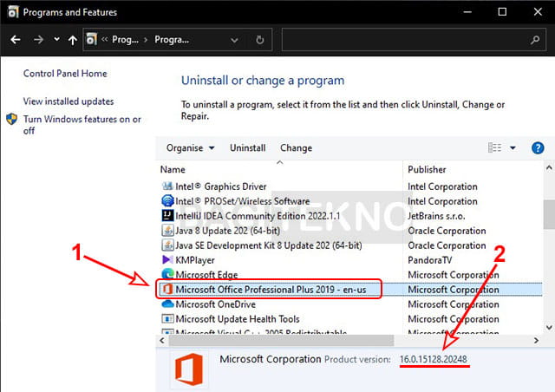Click product version '16.0.15128.20248' value
The height and width of the screenshot is (392, 555).
(434, 359)
